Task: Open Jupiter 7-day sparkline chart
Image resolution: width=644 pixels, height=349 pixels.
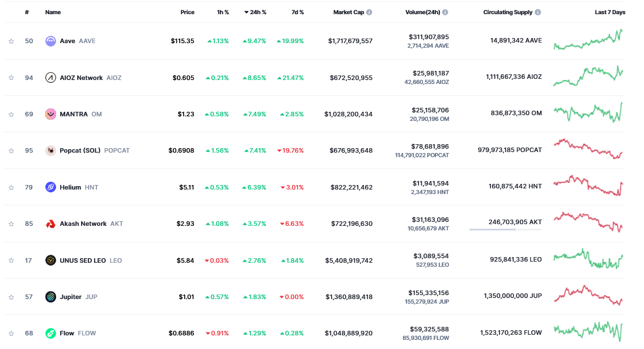Action: 588,295
